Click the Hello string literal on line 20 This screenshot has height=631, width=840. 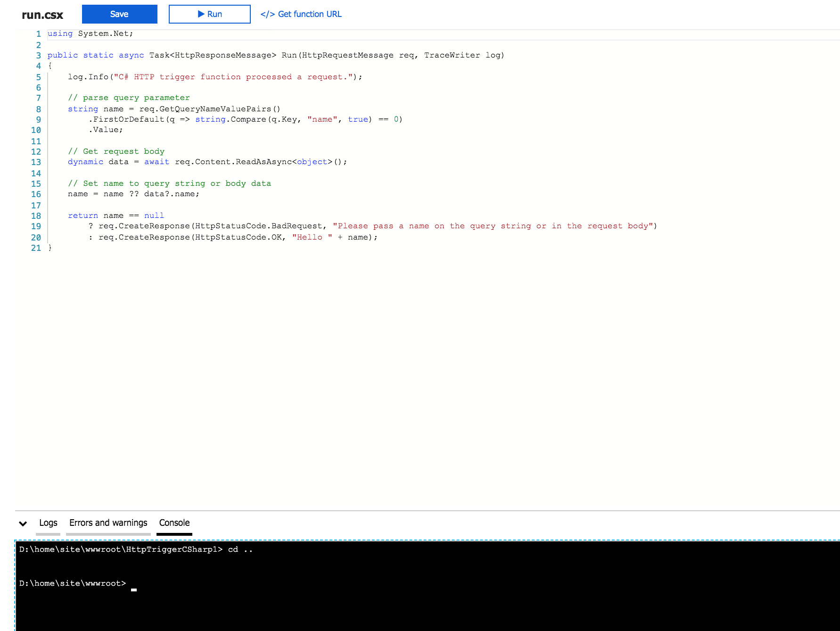[310, 237]
